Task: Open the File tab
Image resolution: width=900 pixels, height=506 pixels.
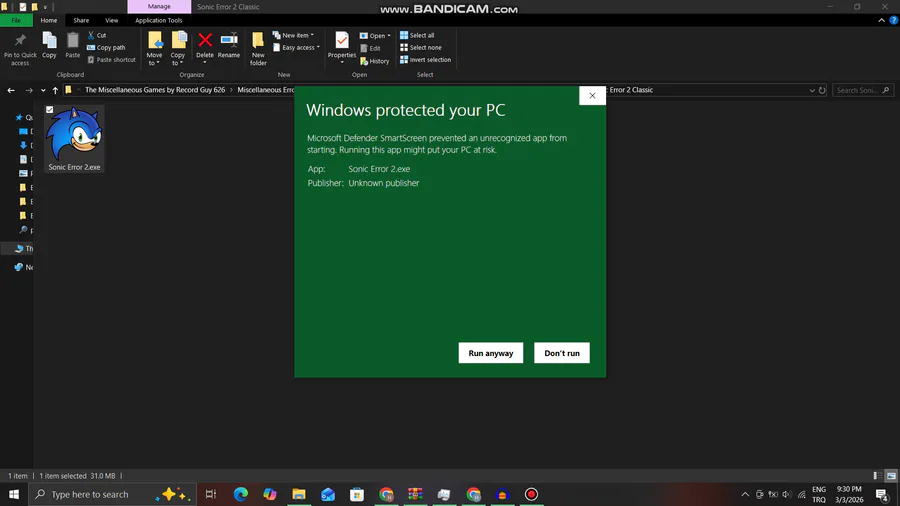Action: tap(16, 20)
